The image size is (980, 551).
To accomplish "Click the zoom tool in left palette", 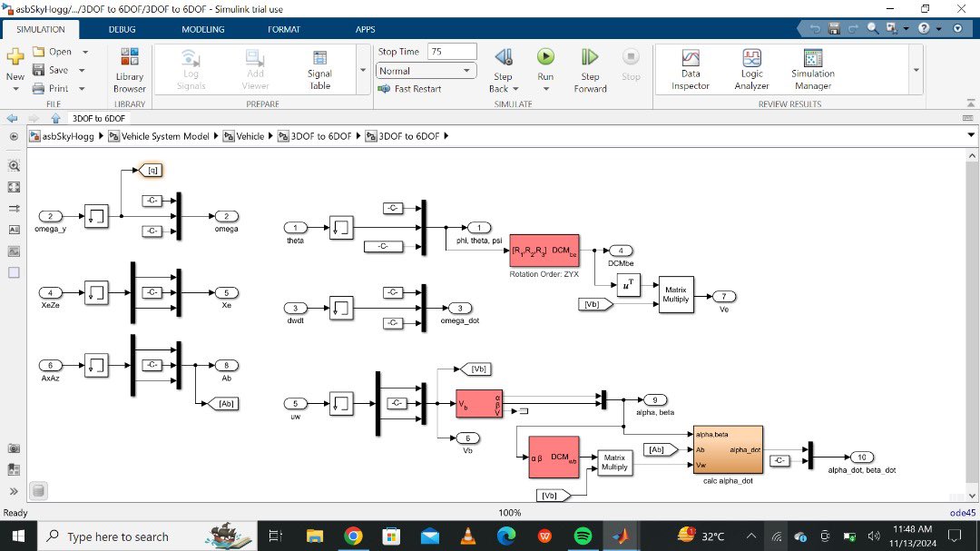I will tap(14, 166).
